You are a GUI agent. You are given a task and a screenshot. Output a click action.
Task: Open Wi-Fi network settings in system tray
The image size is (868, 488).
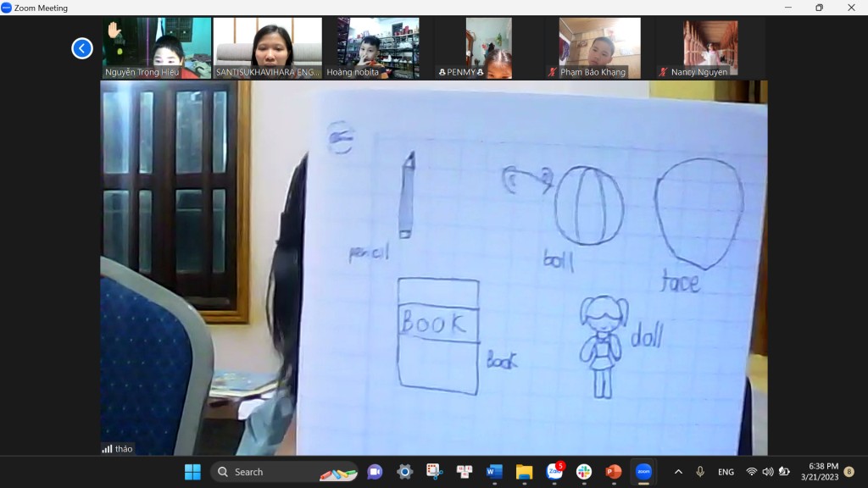click(x=751, y=472)
